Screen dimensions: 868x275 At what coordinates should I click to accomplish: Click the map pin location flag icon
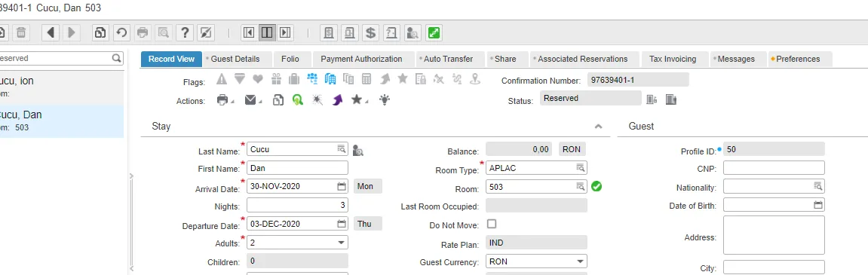coord(475,79)
